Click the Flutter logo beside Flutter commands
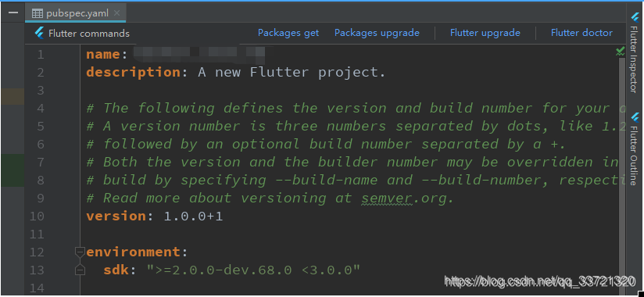 (x=39, y=34)
